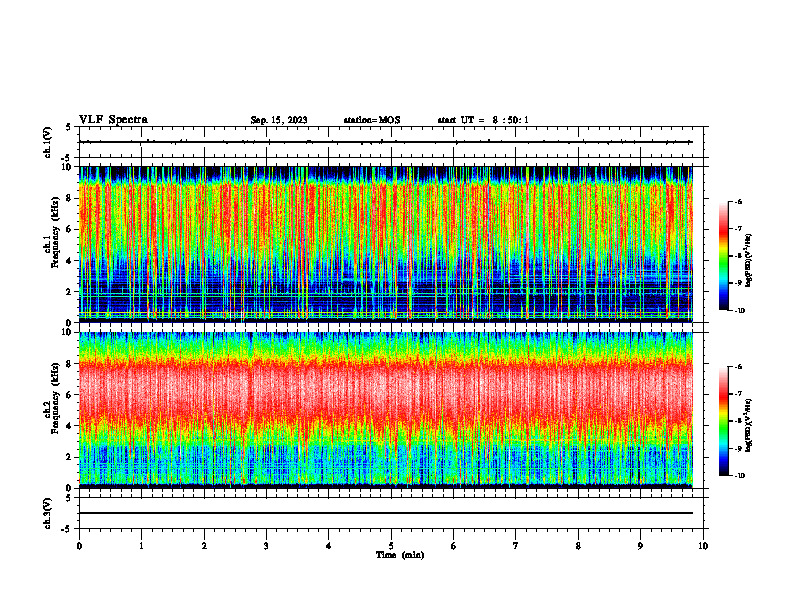The height and width of the screenshot is (612, 792).
Task: Click the ch.2 spectrogram panel
Action: (x=386, y=410)
